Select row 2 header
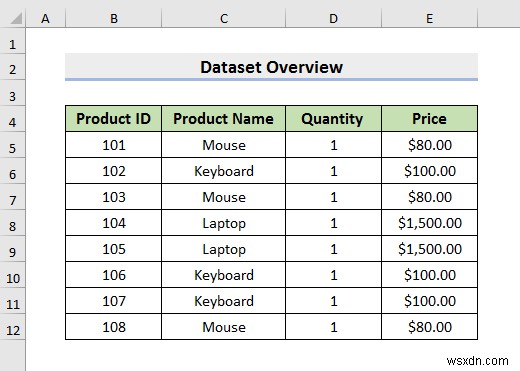Image resolution: width=520 pixels, height=371 pixels. pyautogui.click(x=12, y=67)
